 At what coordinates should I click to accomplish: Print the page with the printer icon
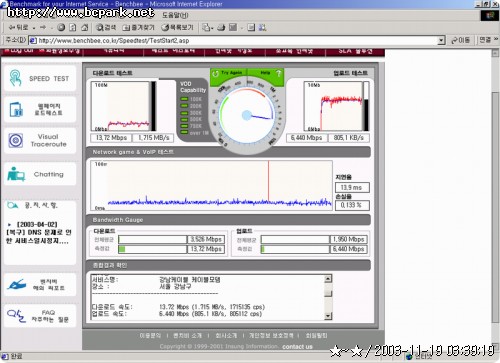point(221,27)
